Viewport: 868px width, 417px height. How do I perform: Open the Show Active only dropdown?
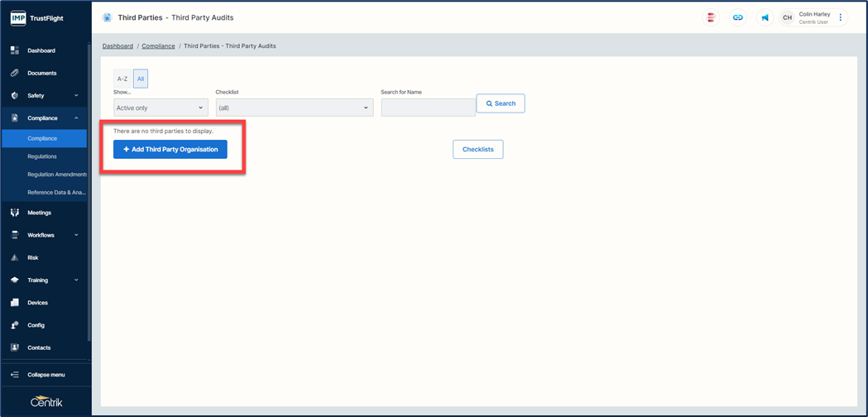[x=161, y=108]
